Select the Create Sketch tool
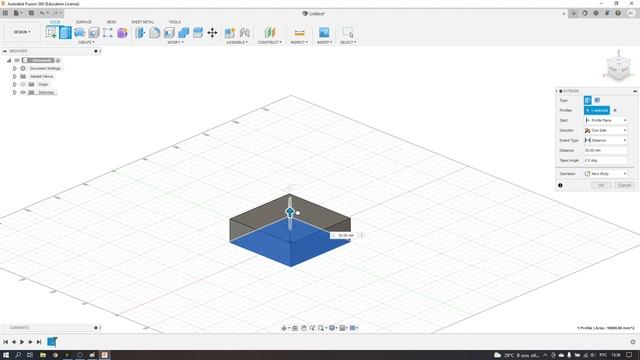The height and width of the screenshot is (360, 640). 51,32
